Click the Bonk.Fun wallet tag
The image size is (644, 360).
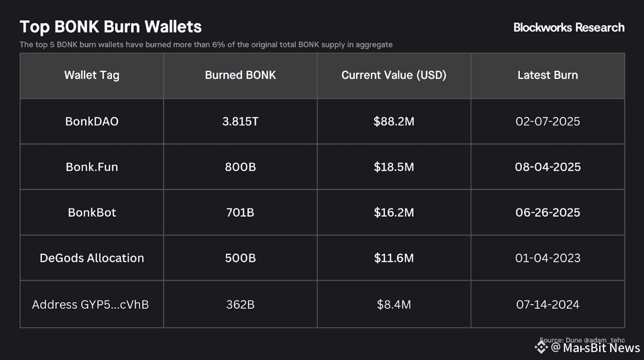click(x=92, y=167)
